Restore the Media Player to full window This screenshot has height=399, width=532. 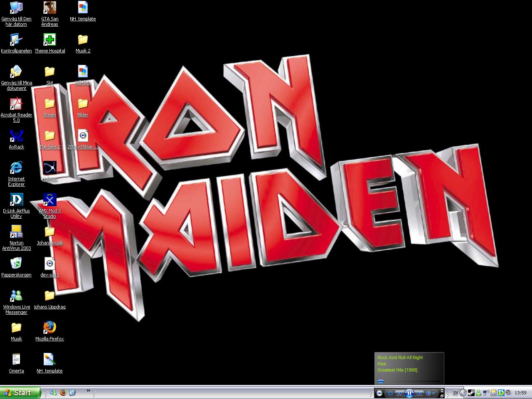click(442, 396)
